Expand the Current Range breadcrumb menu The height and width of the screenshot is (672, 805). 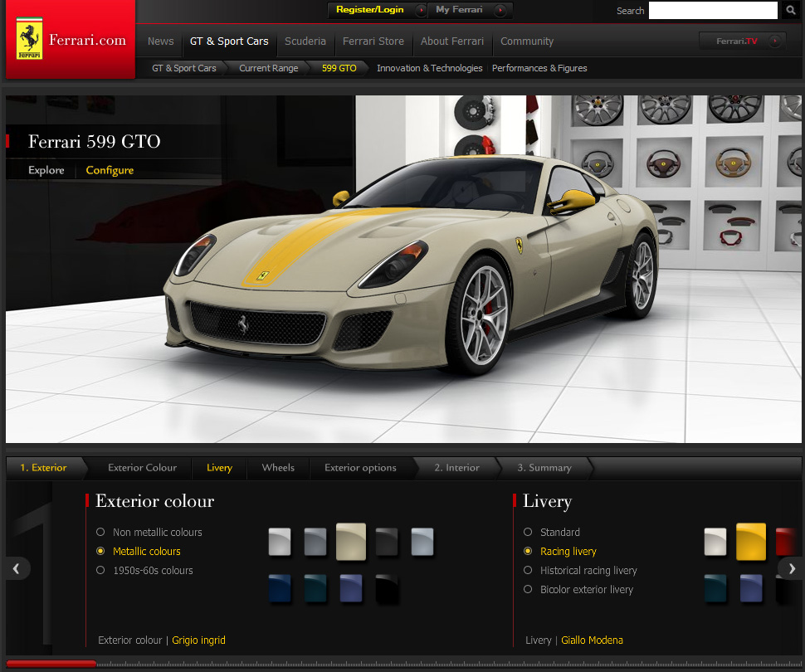tap(267, 68)
